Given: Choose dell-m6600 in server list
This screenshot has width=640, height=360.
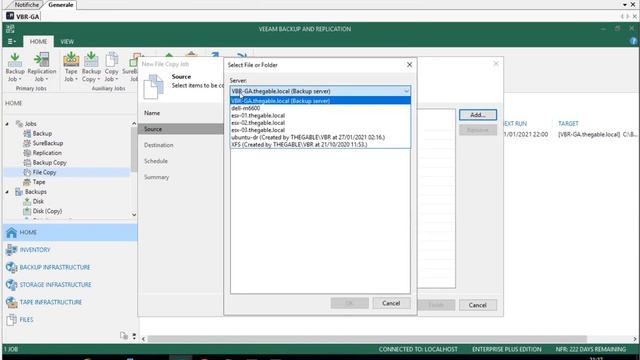Looking at the screenshot, I should (320, 108).
